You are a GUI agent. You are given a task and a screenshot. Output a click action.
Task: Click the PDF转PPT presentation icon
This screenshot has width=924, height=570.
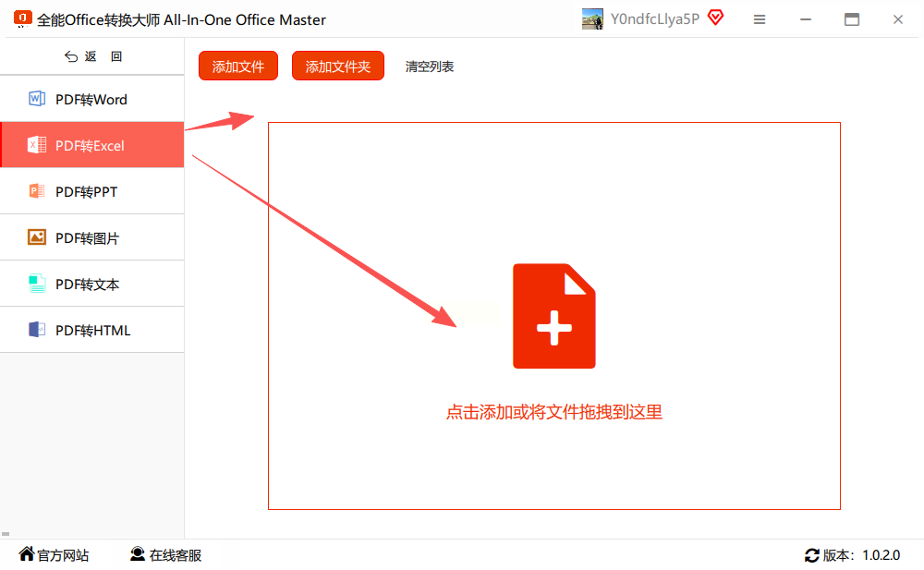point(37,191)
